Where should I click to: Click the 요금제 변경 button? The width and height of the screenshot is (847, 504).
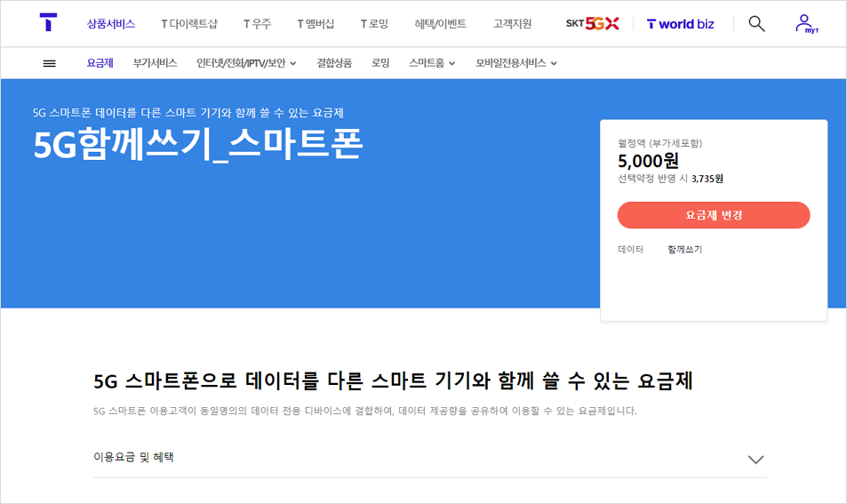tap(714, 215)
